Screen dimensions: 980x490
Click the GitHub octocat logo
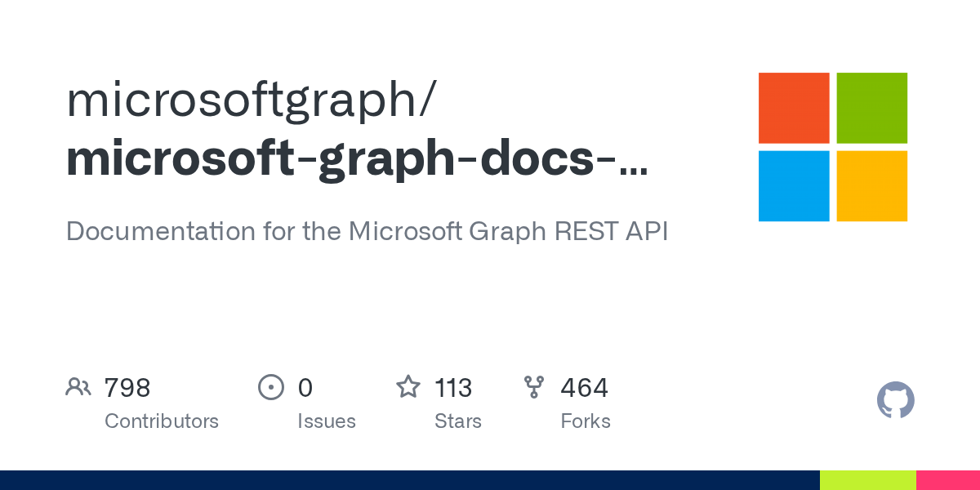[x=896, y=401]
